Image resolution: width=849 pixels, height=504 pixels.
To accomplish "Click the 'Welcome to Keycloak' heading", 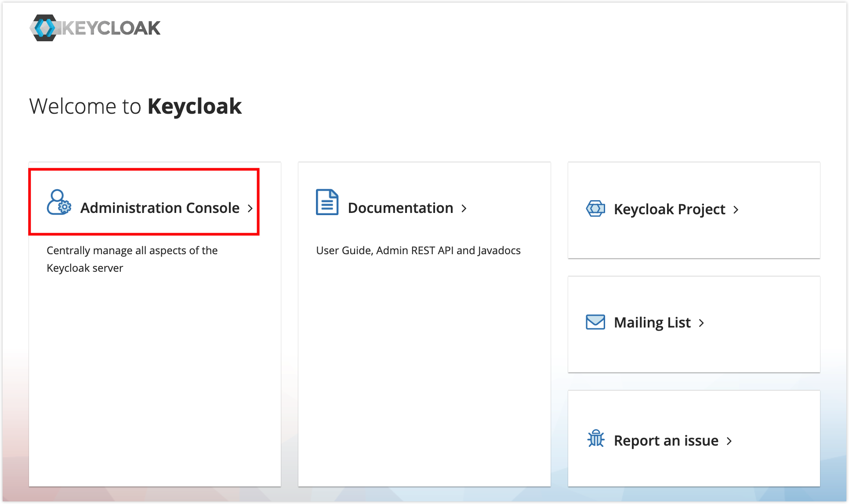I will pos(135,106).
